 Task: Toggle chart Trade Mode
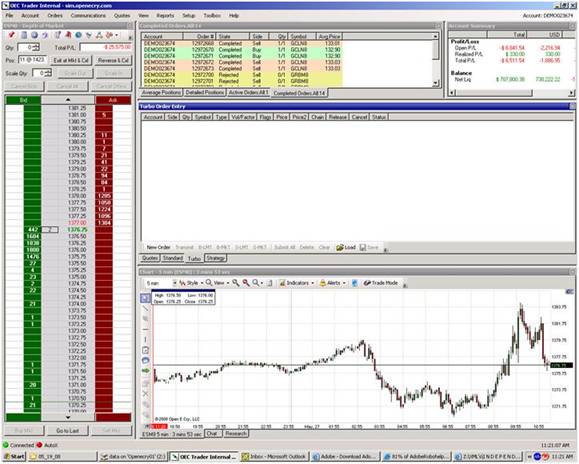click(x=381, y=283)
